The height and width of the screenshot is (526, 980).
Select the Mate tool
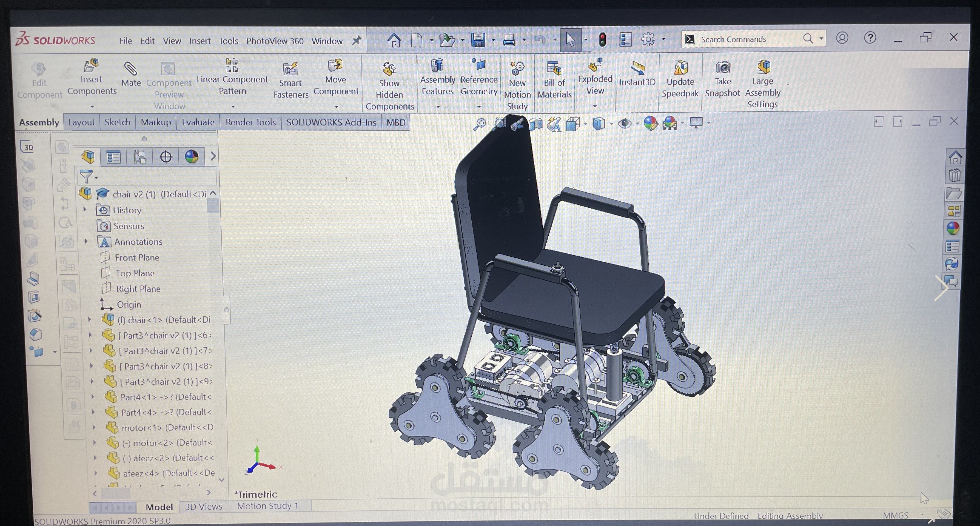point(131,74)
